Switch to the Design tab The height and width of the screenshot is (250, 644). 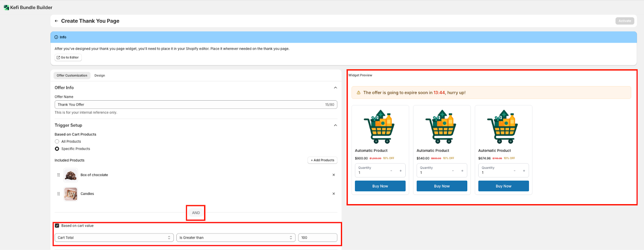(99, 76)
